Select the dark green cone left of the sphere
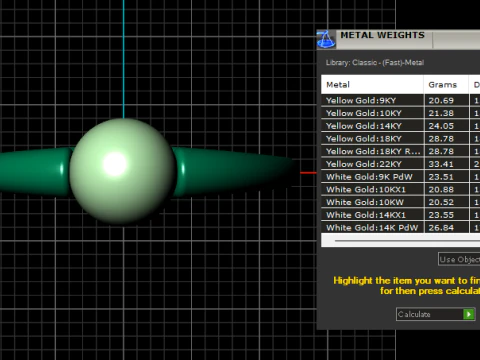The image size is (480, 360). tap(36, 171)
